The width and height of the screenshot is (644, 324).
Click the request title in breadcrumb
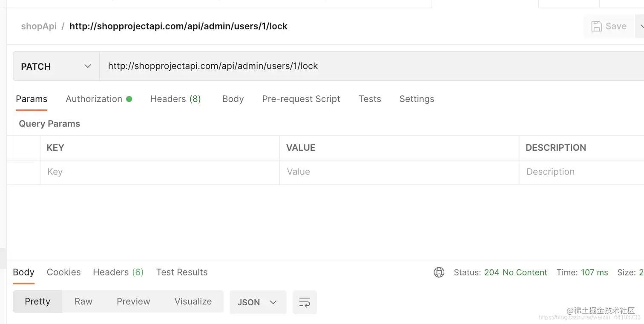(x=178, y=26)
